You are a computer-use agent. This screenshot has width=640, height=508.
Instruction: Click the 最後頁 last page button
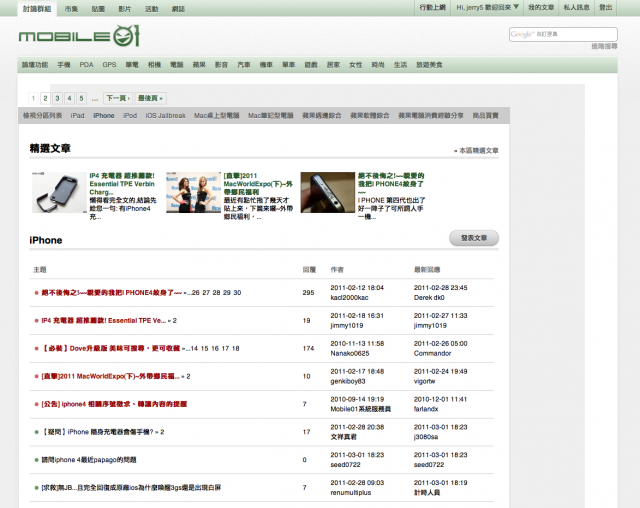pos(151,98)
